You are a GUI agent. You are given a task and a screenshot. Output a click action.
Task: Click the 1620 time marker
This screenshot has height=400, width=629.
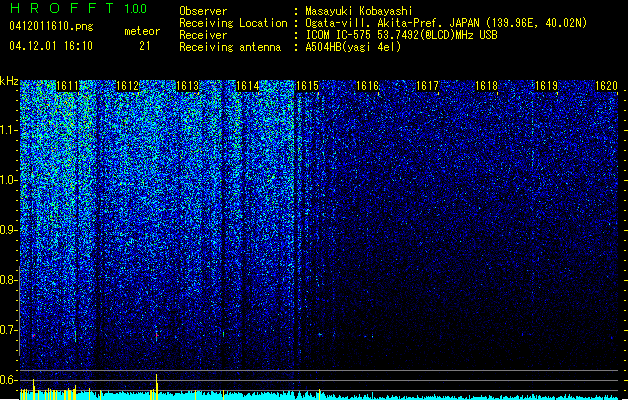[607, 86]
